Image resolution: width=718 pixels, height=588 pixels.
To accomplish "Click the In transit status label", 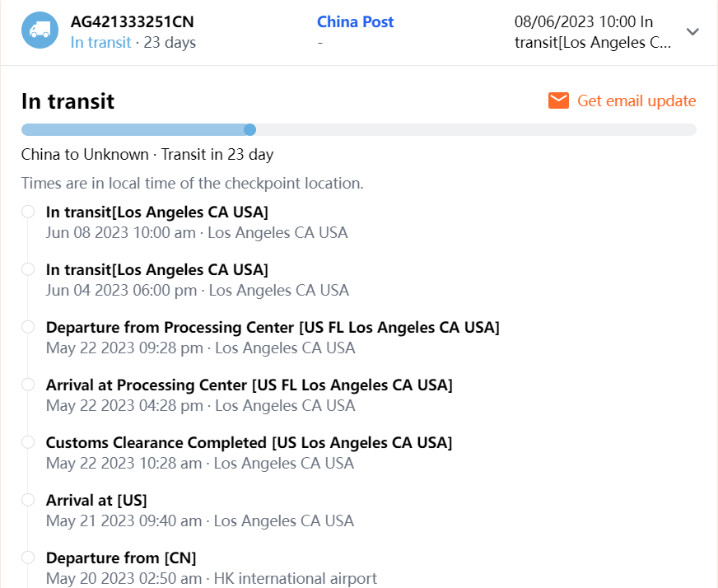I will pos(100,42).
